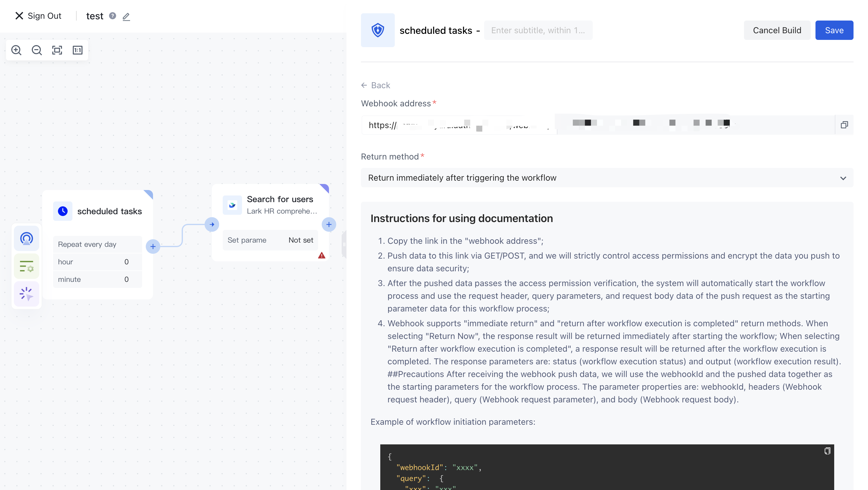Zoom in on the workflow canvas

16,50
